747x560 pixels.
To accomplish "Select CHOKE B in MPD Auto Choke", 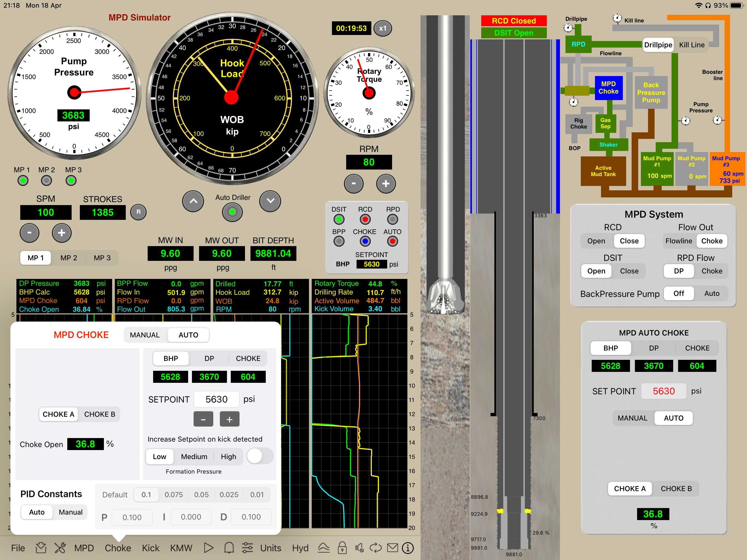I will click(x=676, y=489).
